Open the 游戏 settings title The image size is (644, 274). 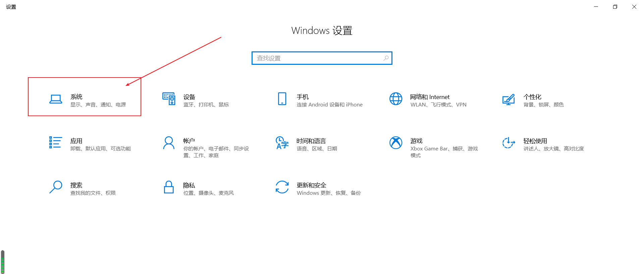tap(416, 141)
